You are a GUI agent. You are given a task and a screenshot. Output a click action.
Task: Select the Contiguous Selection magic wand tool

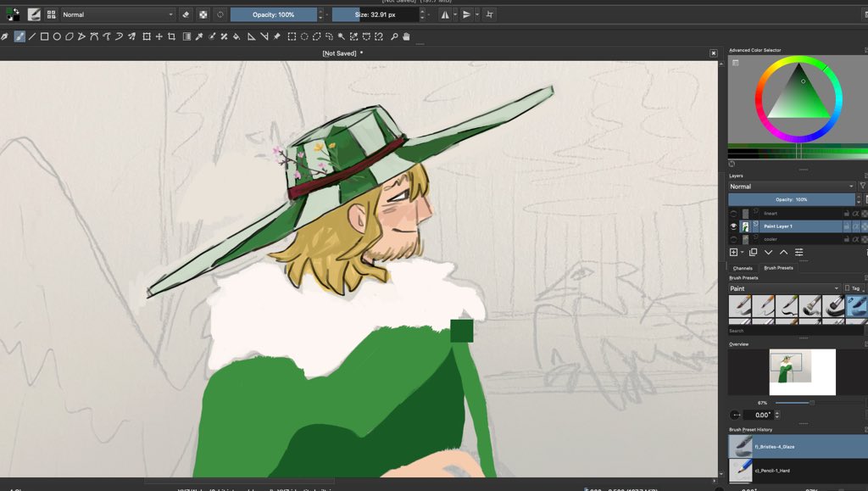(x=342, y=36)
